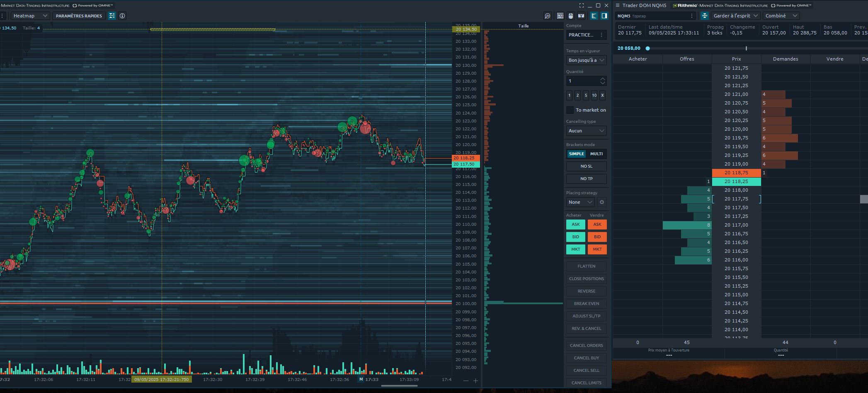
Task: Decrease quantity with the down stepper arrow
Action: point(603,83)
